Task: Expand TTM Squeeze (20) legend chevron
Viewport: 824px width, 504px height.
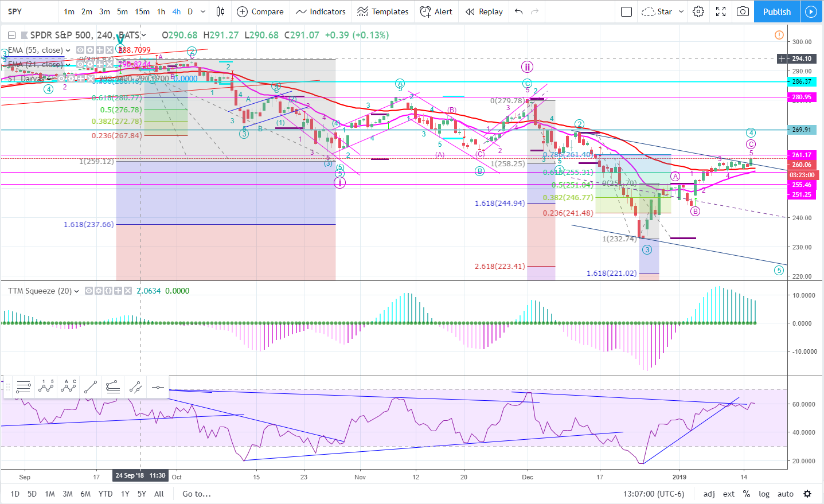Action: tap(77, 291)
